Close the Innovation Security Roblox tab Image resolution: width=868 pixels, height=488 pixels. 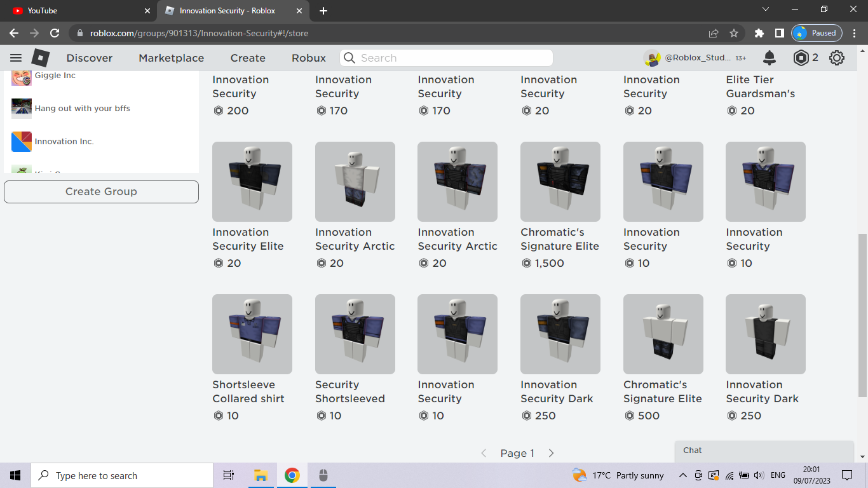299,11
